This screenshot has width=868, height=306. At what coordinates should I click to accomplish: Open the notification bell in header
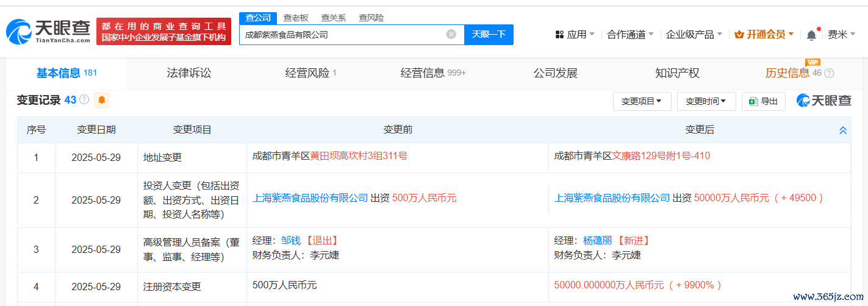pyautogui.click(x=811, y=35)
